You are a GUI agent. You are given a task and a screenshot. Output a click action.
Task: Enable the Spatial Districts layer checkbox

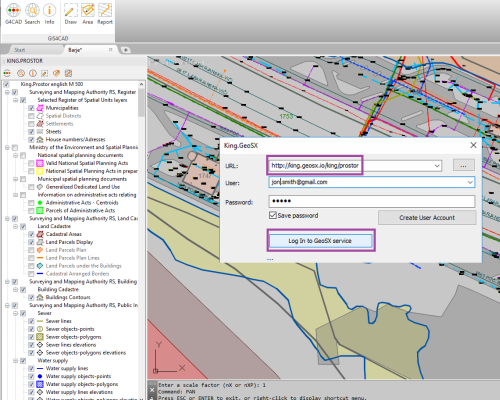point(31,116)
